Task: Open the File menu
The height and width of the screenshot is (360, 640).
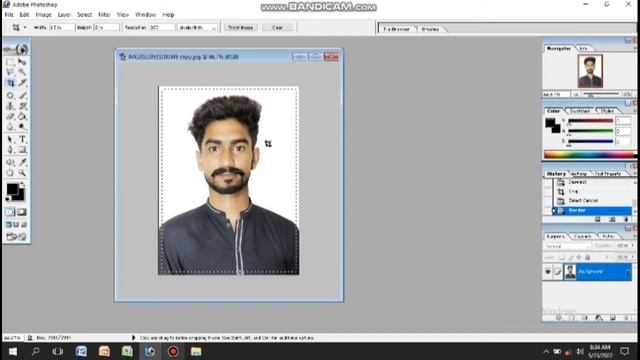Action: (x=9, y=15)
